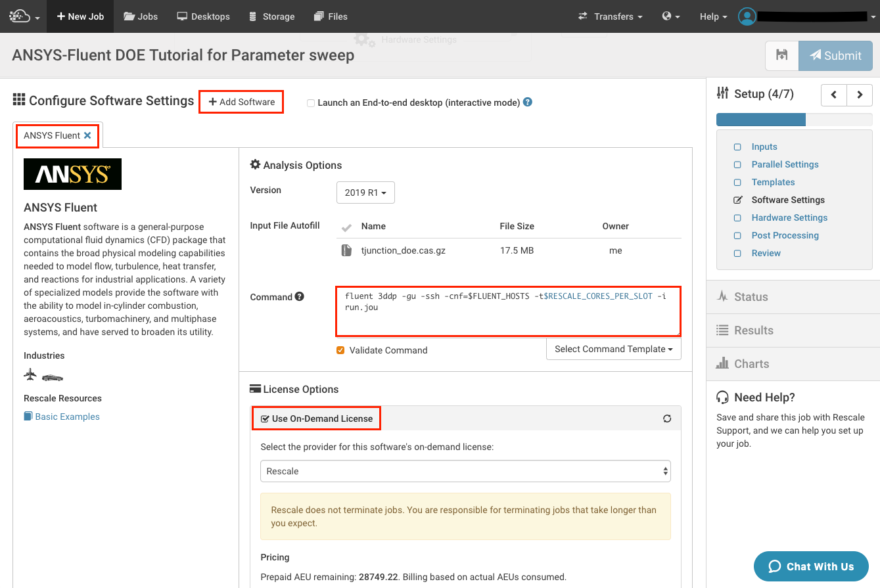Click the Submit button
This screenshot has width=880, height=588.
tap(835, 56)
